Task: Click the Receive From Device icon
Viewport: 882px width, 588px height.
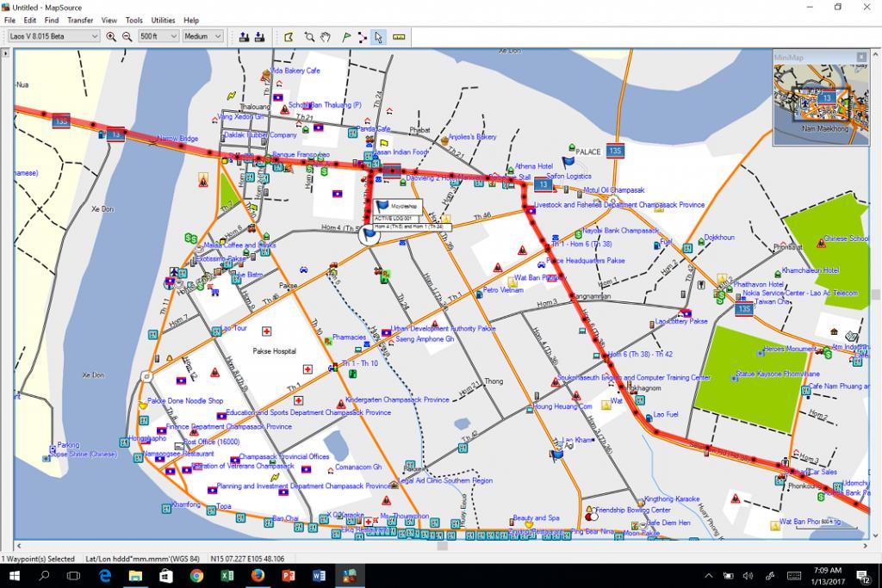Action: click(x=259, y=36)
